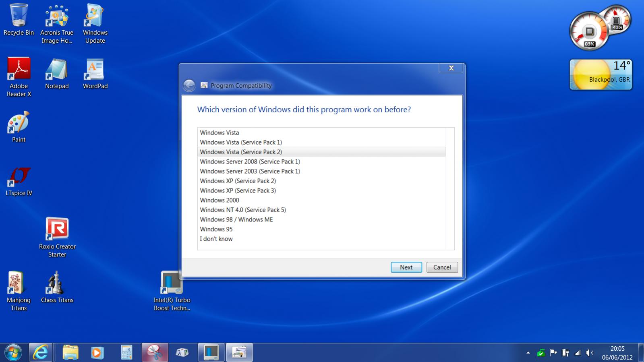The width and height of the screenshot is (644, 362).
Task: Select Windows Vista (Service Pack 1)
Action: pyautogui.click(x=321, y=142)
